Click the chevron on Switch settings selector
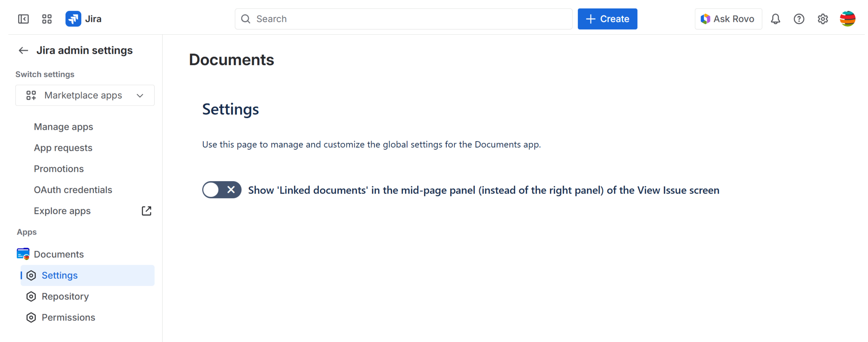868x342 pixels. point(140,96)
